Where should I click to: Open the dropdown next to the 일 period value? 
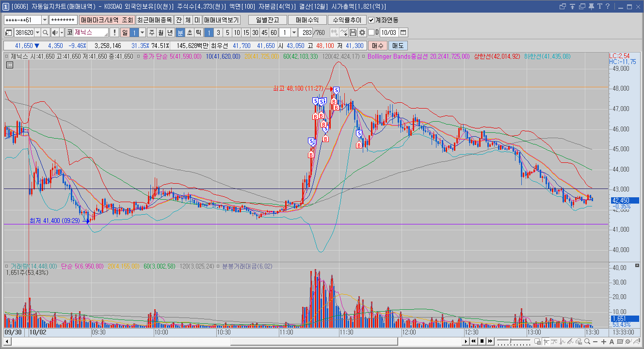pos(142,32)
